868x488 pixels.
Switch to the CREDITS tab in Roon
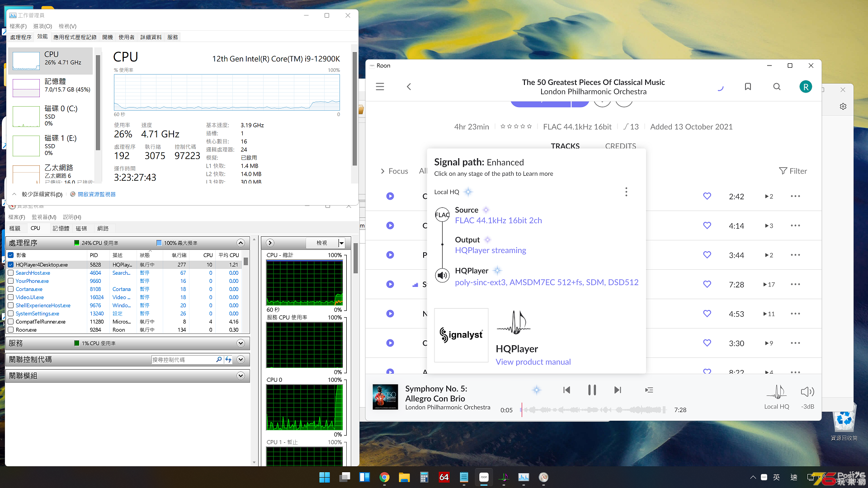(x=621, y=145)
